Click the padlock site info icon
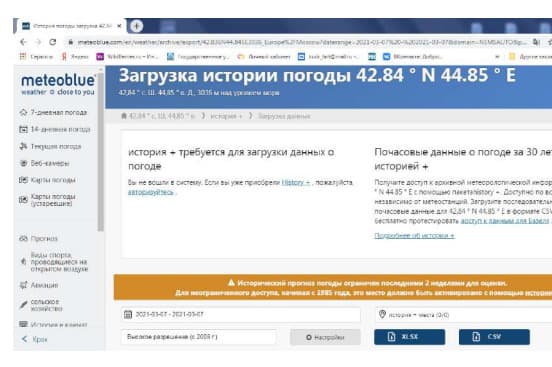Image resolution: width=552 pixels, height=367 pixels. coord(70,42)
